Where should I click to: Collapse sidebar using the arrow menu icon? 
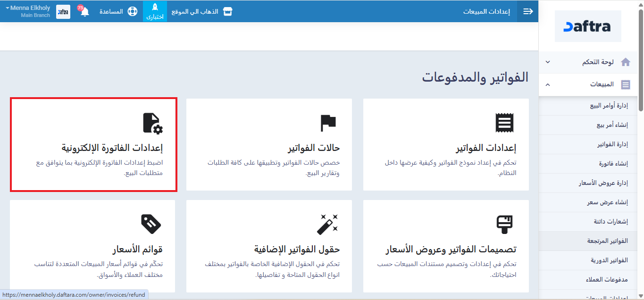(x=528, y=11)
